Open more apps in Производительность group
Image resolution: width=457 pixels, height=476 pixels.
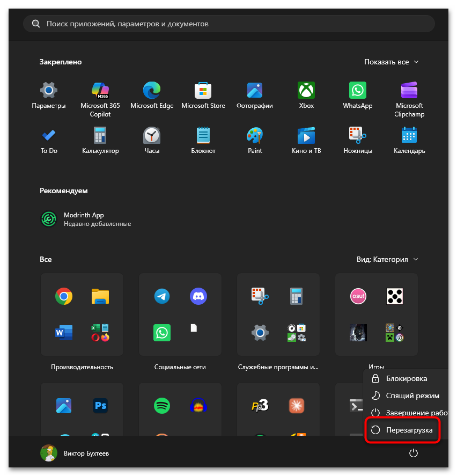pyautogui.click(x=100, y=332)
